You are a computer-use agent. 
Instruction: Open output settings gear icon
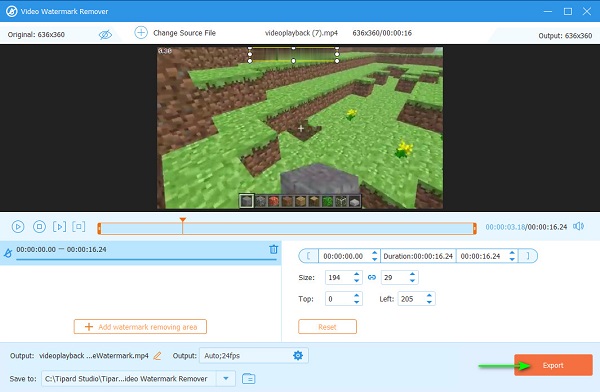point(298,355)
